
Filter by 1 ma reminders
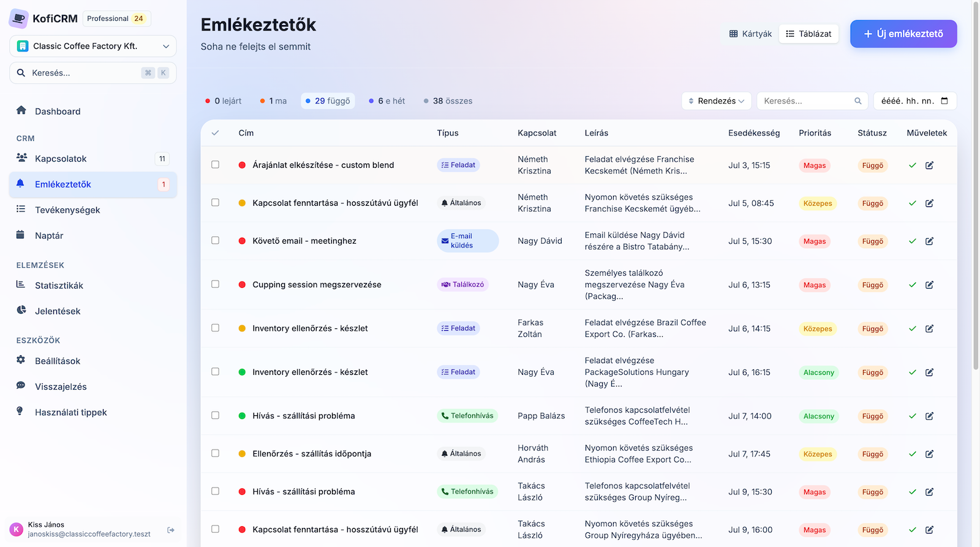click(x=273, y=101)
